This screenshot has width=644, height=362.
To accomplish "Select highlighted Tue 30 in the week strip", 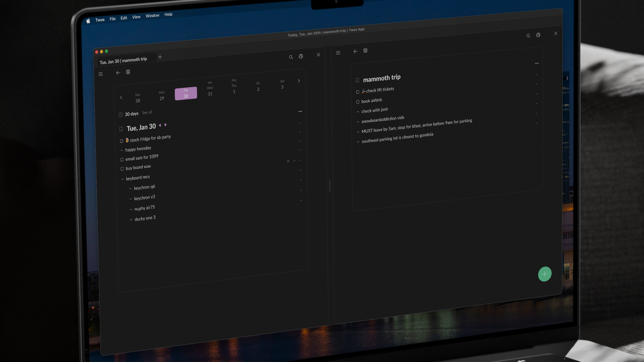I will 186,93.
